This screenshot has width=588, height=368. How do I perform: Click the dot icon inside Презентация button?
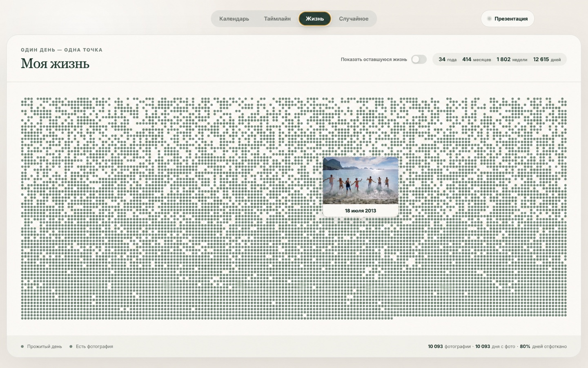(x=489, y=19)
